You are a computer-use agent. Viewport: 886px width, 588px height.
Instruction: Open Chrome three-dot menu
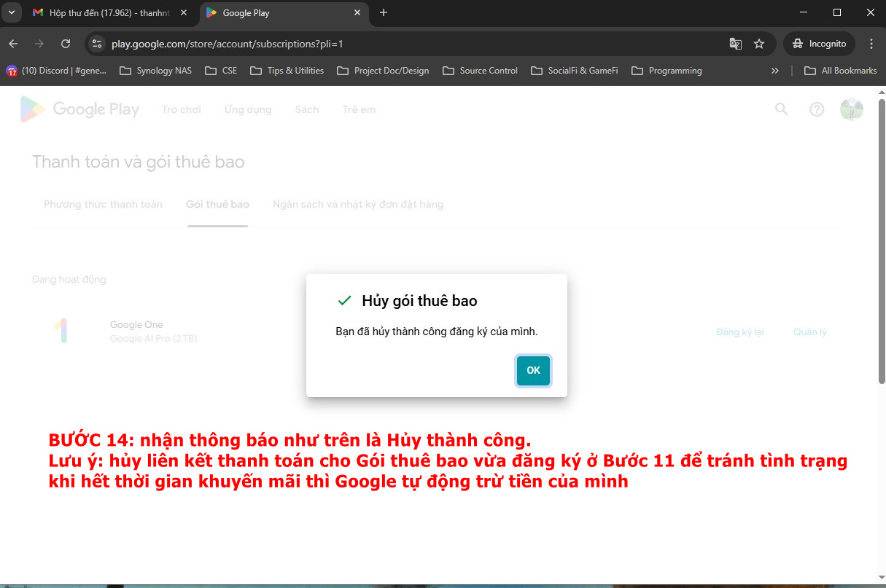[871, 44]
